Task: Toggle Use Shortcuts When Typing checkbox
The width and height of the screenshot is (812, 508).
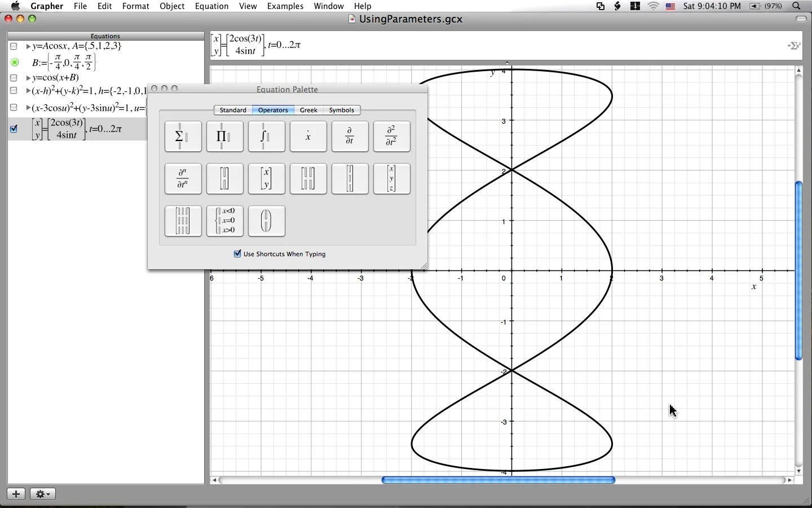Action: point(237,253)
